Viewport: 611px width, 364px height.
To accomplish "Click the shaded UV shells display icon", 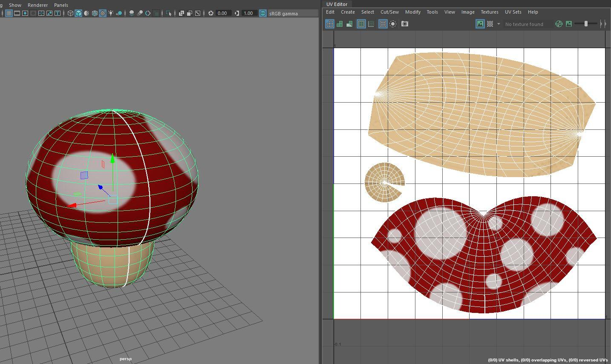I will tap(340, 24).
